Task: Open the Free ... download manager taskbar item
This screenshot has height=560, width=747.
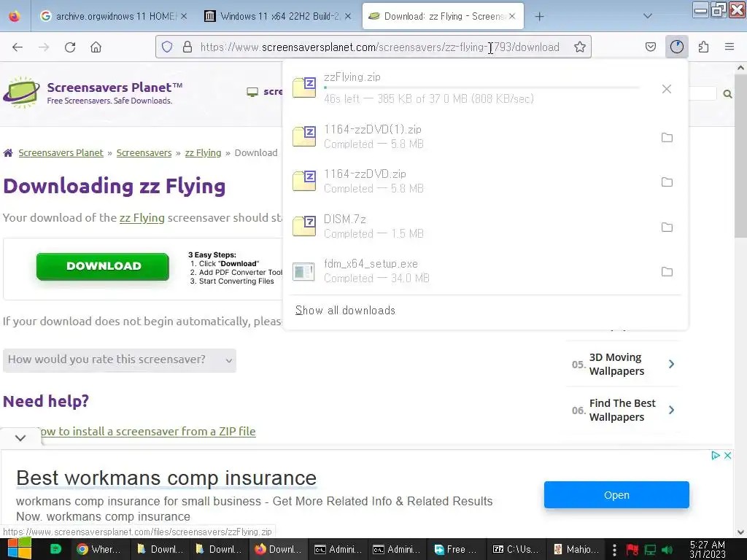Action: [x=457, y=549]
